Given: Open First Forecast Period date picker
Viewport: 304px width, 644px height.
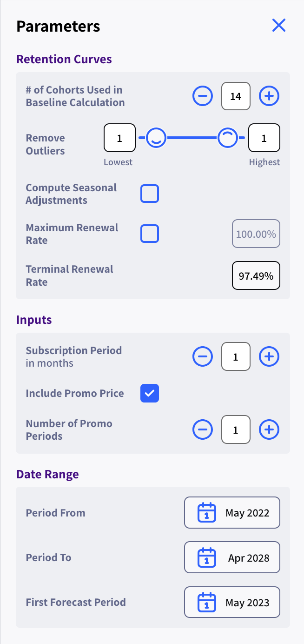Looking at the screenshot, I should (232, 602).
